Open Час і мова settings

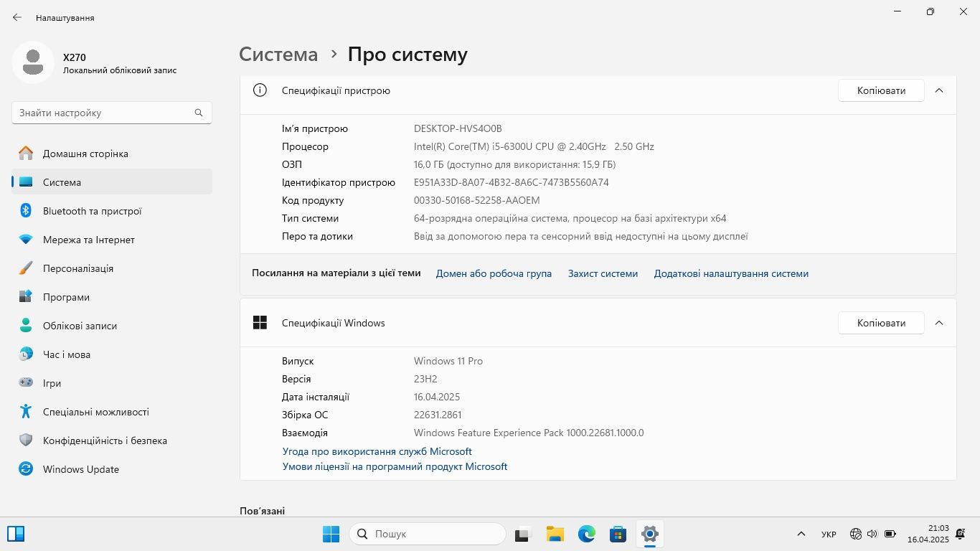pos(112,354)
